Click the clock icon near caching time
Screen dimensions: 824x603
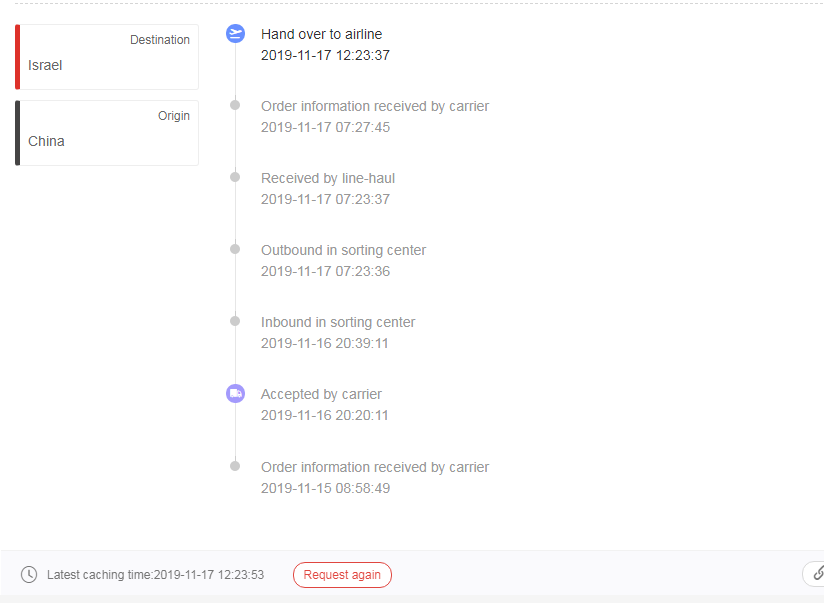pyautogui.click(x=29, y=575)
